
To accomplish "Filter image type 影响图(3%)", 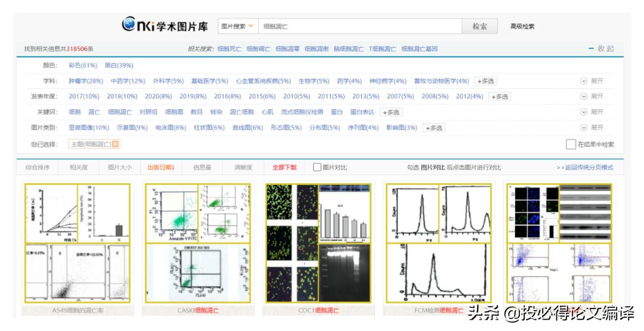I will [x=401, y=128].
